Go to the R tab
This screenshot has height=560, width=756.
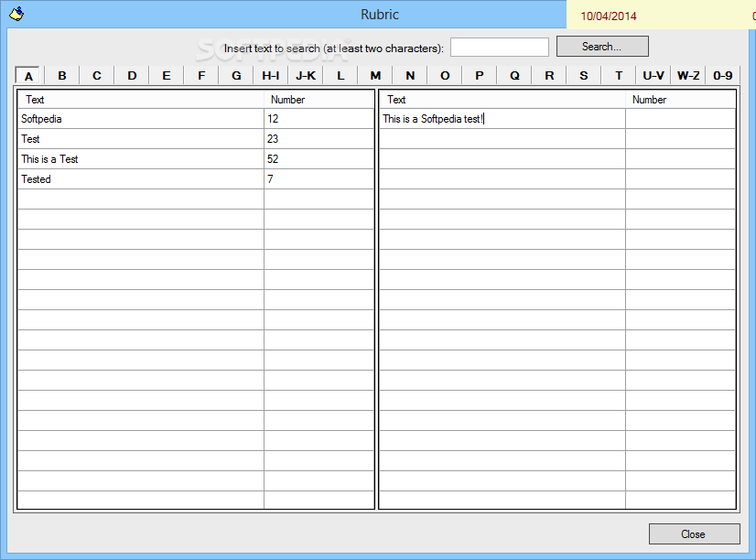(x=549, y=76)
